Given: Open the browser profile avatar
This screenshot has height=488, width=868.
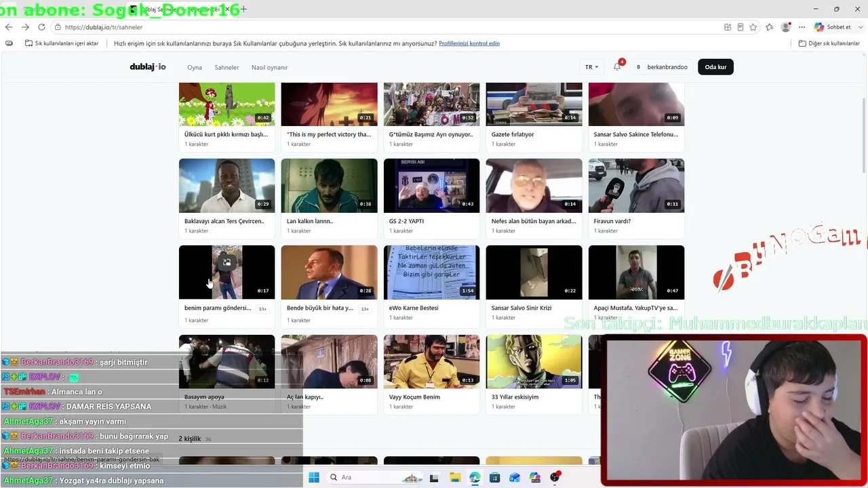Looking at the screenshot, I should [x=786, y=27].
